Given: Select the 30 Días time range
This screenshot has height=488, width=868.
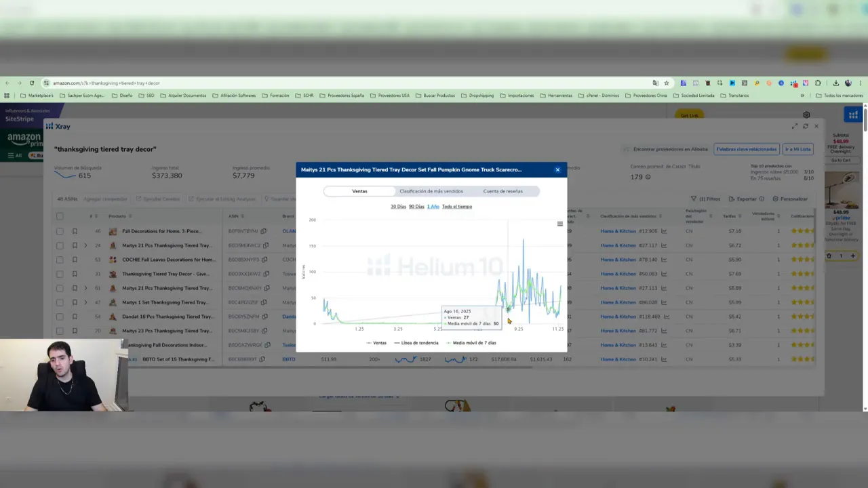Looking at the screenshot, I should point(398,207).
